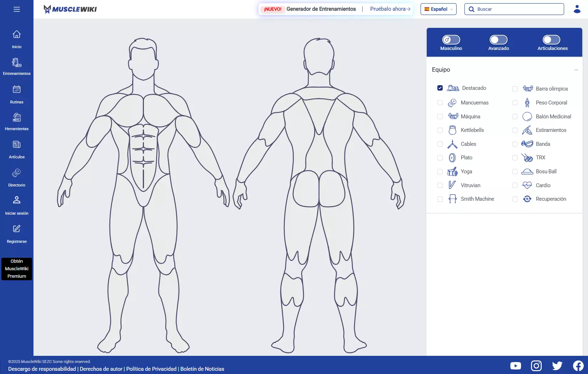Check the Kettlebells checkbox
The image size is (588, 374).
pos(440,130)
